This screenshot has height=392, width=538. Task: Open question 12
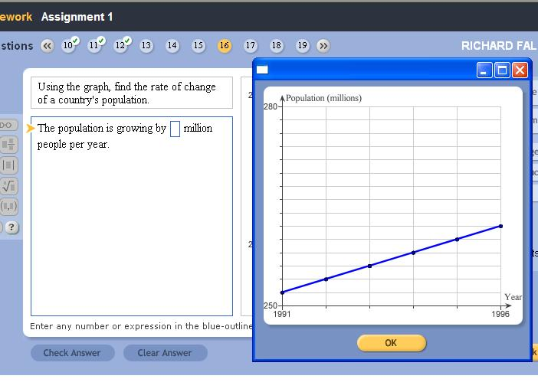tap(120, 46)
